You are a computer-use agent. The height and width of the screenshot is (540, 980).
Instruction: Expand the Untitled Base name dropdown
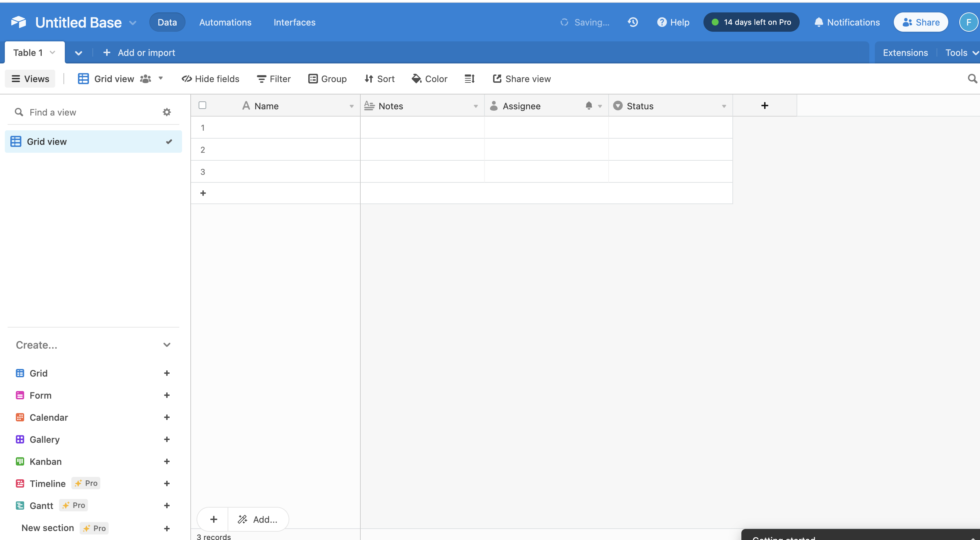133,23
